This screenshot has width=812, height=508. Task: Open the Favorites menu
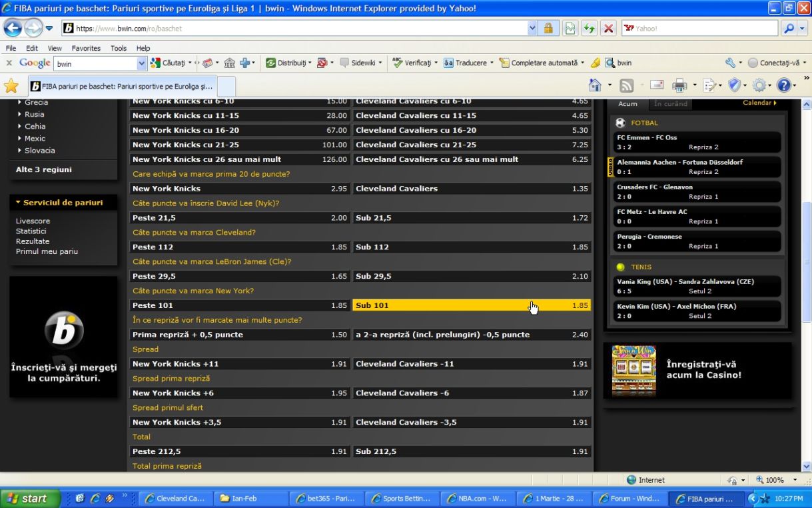pos(86,49)
